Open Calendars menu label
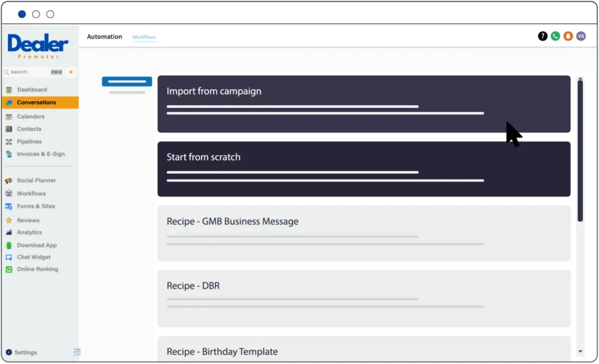The width and height of the screenshot is (599, 364). [x=31, y=117]
